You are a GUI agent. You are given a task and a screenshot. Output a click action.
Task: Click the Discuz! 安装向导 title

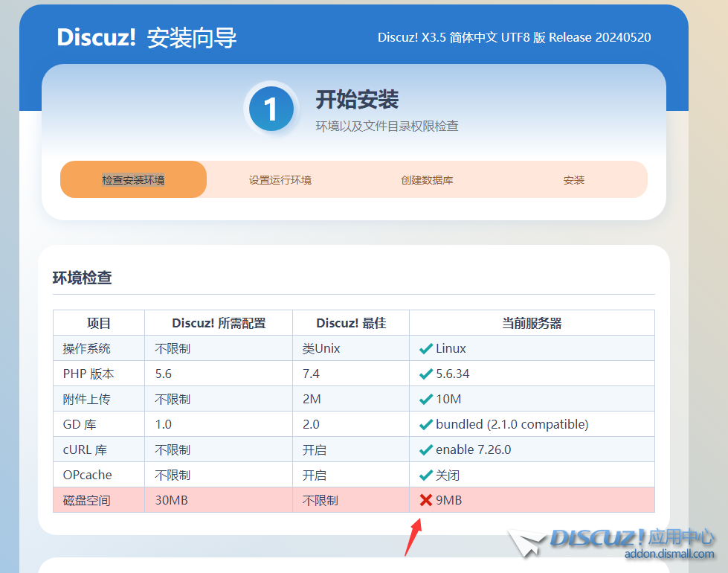147,38
